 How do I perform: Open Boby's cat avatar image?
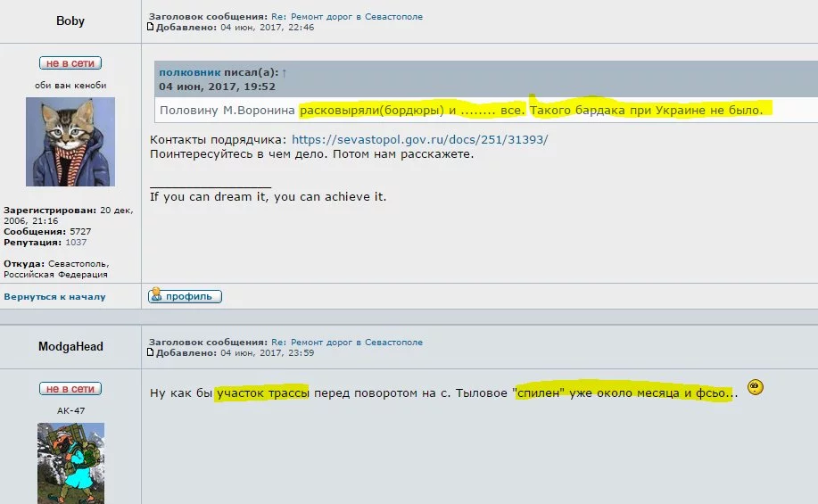[x=70, y=142]
